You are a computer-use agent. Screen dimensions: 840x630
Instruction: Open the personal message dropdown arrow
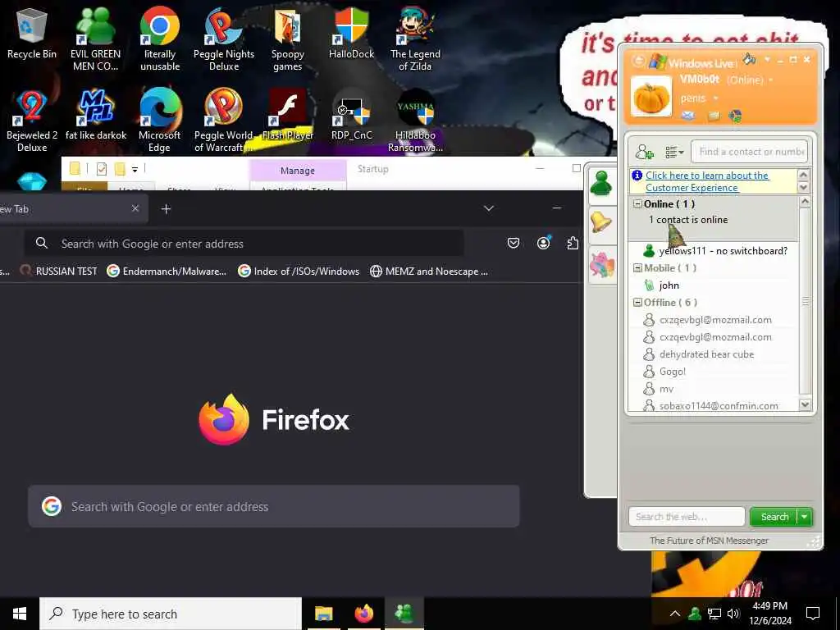(x=715, y=98)
